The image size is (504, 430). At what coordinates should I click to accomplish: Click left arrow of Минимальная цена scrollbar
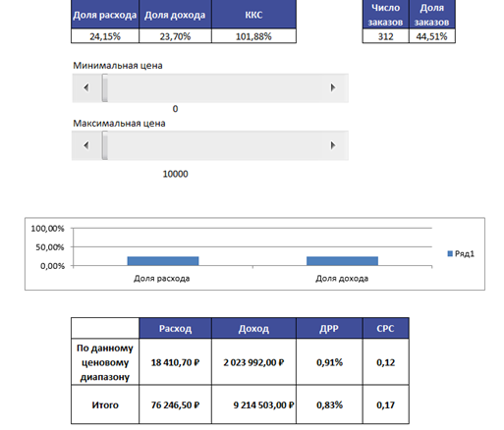pos(86,87)
